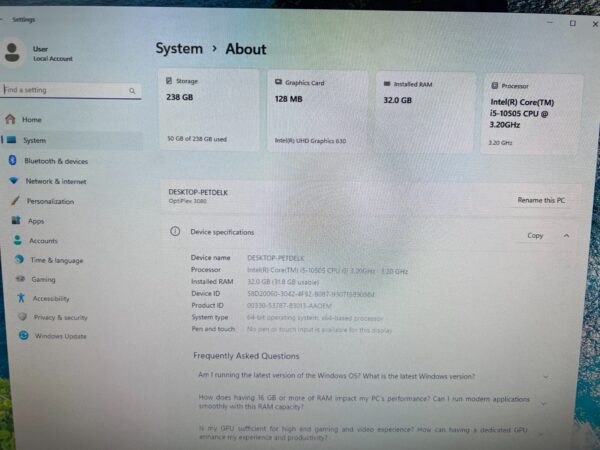This screenshot has height=450, width=600.
Task: Click the Windows Update icon
Action: pyautogui.click(x=24, y=335)
